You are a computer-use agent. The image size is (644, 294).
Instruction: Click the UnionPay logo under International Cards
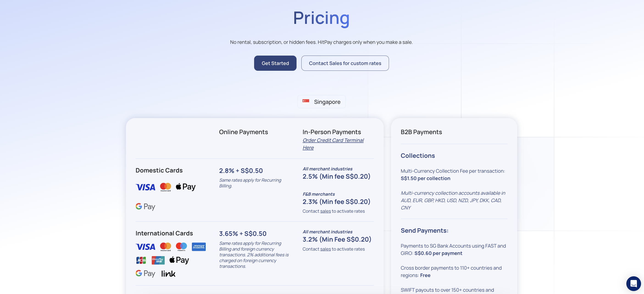coord(158,260)
